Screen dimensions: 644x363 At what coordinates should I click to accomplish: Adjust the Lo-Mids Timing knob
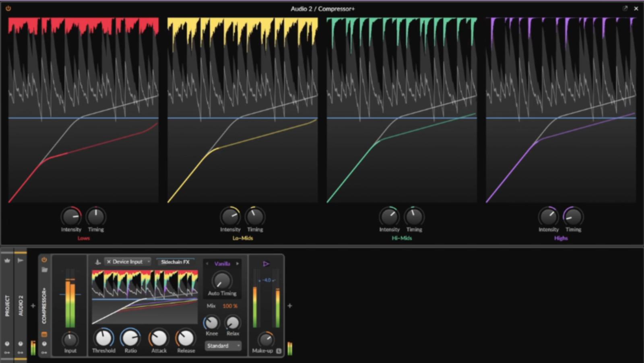255,217
